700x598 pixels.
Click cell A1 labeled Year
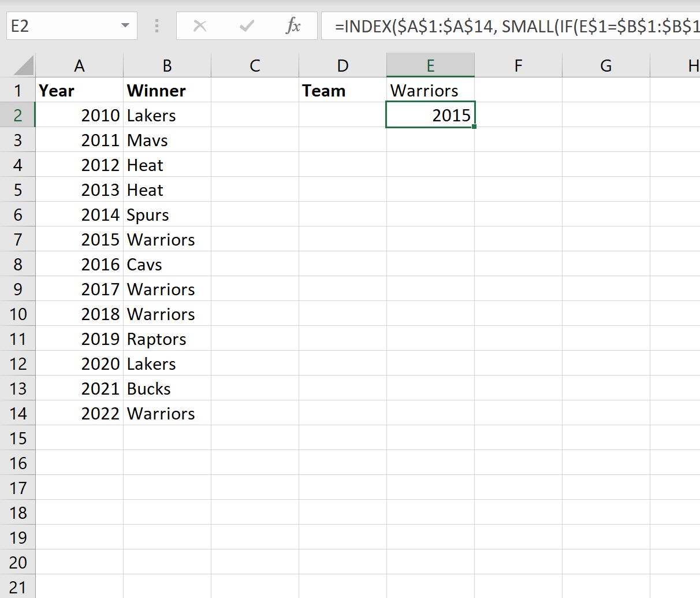click(x=79, y=90)
